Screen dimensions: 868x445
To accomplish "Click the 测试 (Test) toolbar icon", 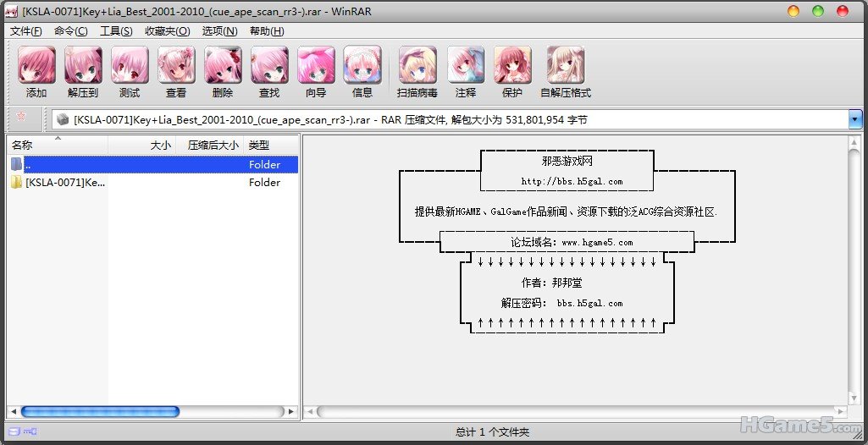I will click(x=130, y=65).
